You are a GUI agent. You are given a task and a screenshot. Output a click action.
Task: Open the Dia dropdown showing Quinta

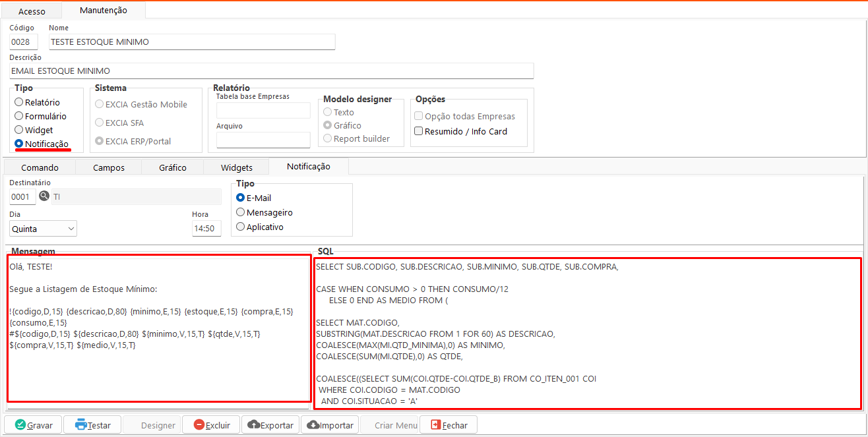[44, 229]
